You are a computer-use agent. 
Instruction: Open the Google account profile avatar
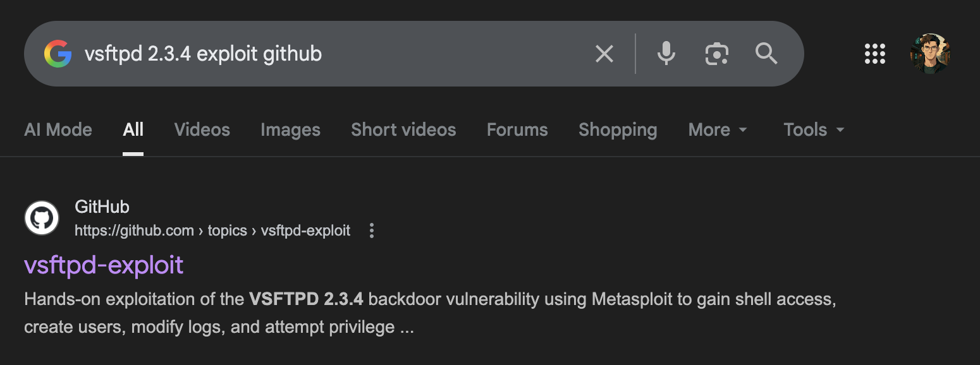(930, 54)
